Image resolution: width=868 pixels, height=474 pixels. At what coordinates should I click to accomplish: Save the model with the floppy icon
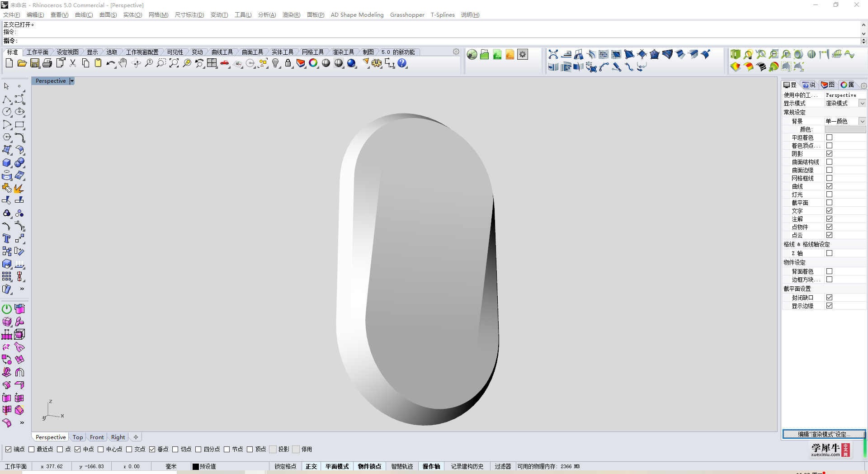pyautogui.click(x=34, y=63)
